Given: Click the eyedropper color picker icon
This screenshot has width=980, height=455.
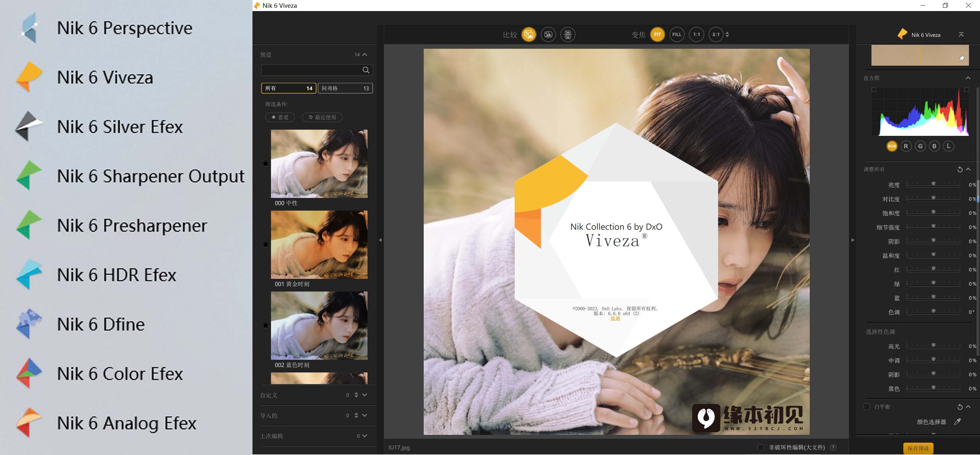Looking at the screenshot, I should (x=957, y=422).
